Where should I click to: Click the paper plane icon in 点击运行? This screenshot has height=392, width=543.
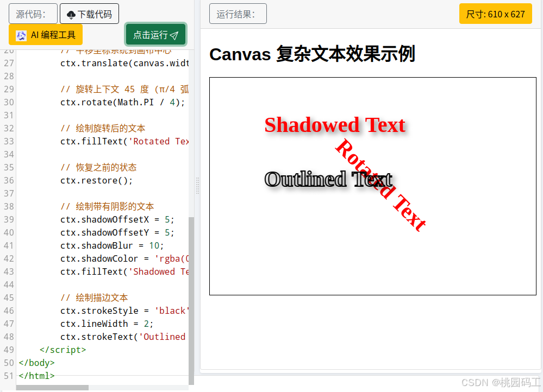click(174, 35)
